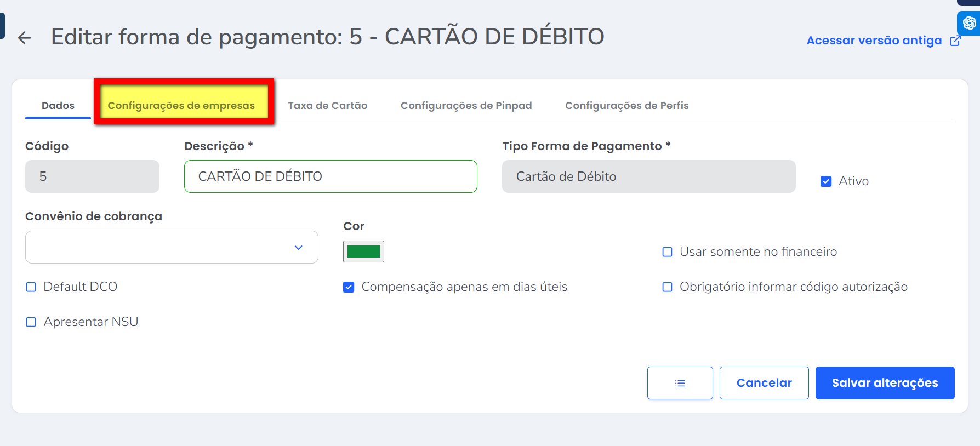Collapse the Convênio de cobrança selection chevron
The width and height of the screenshot is (980, 446).
tap(299, 247)
